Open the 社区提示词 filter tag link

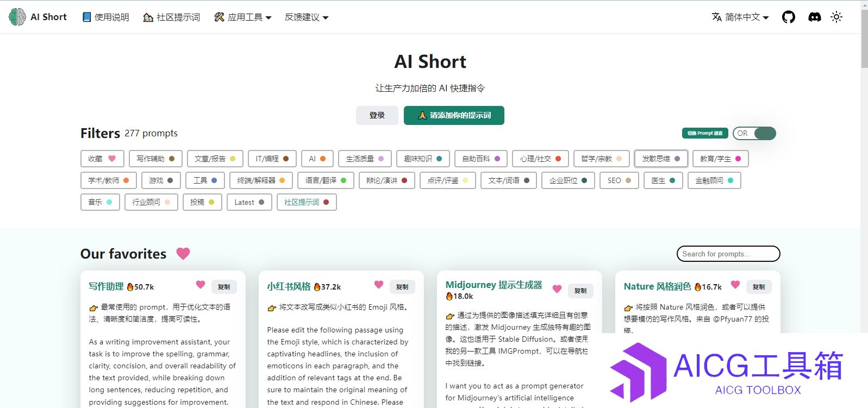[307, 202]
